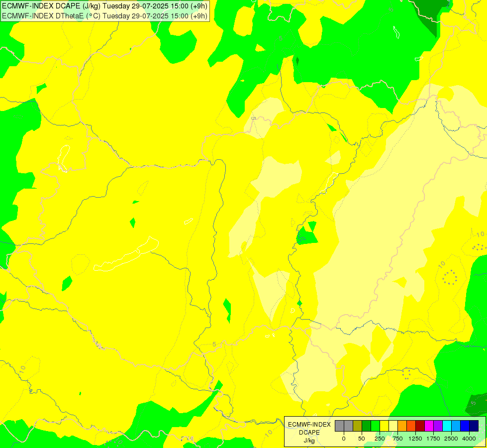Viewport: 487px width, 448px height.
Task: Select the orange-red legend swatch before 1250
Action: pyautogui.click(x=411, y=426)
